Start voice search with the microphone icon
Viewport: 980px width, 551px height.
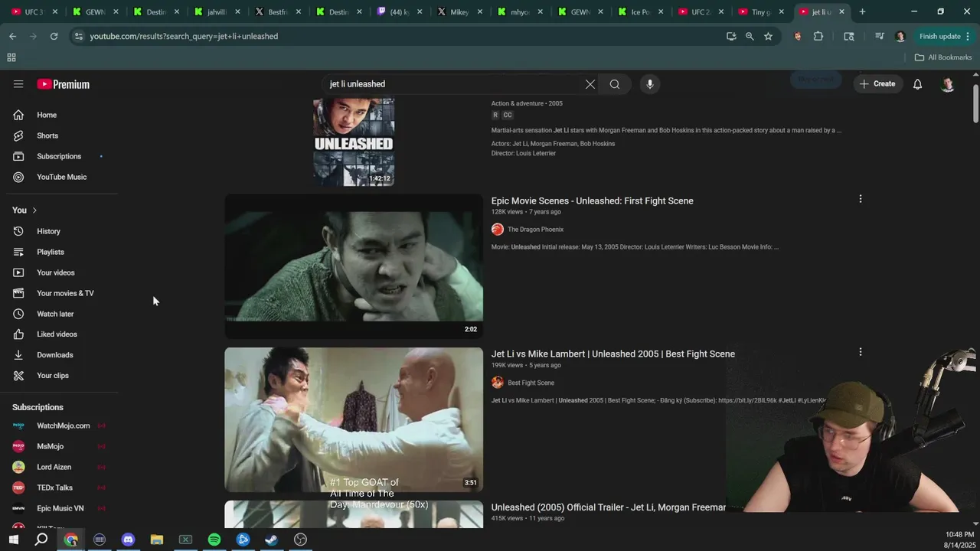pos(650,84)
